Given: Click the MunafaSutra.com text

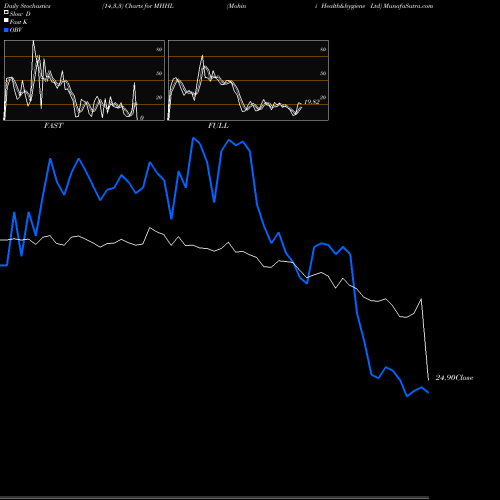Looking at the screenshot, I should pos(408,6).
